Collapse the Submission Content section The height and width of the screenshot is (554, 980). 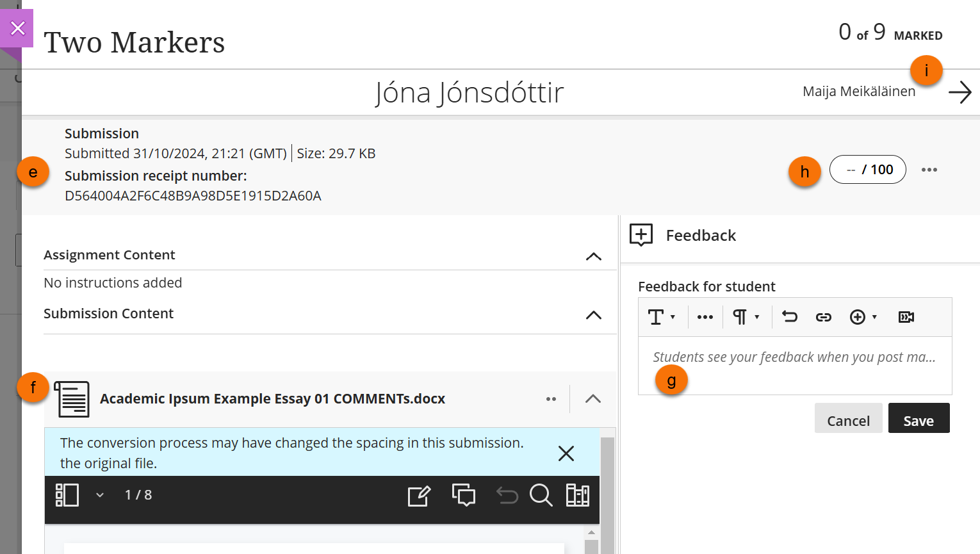click(x=594, y=315)
